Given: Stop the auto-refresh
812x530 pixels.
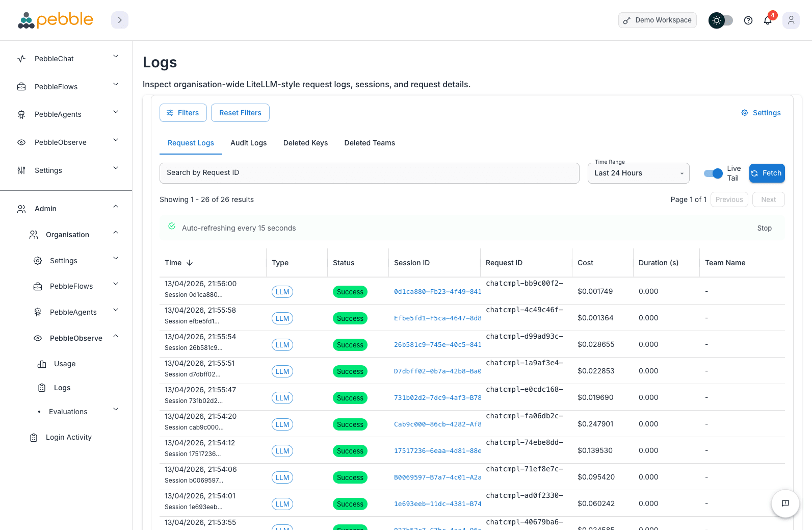Looking at the screenshot, I should click(x=764, y=228).
